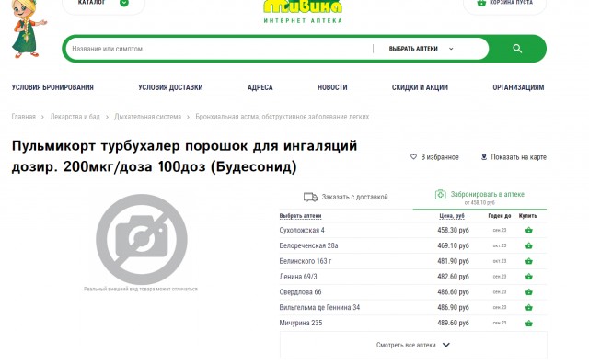Image resolution: width=589 pixels, height=364 pixels.
Task: Click the delivery truck icon
Action: 310,197
